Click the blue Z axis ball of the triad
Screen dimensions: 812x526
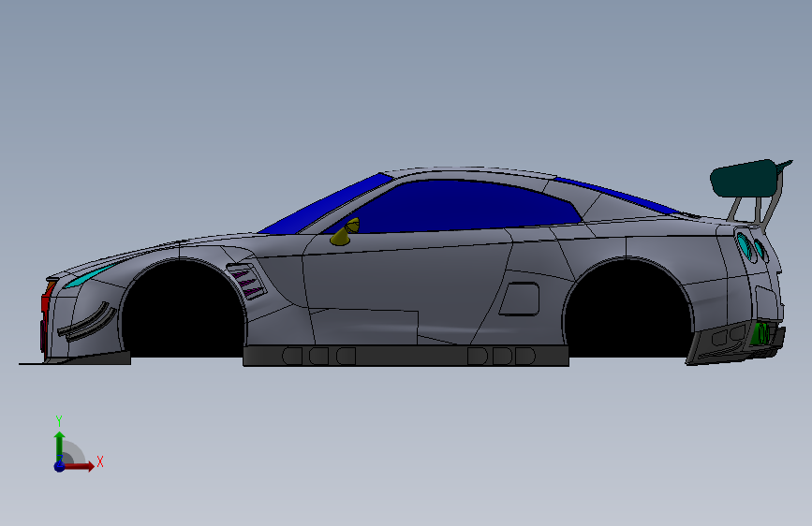pos(60,466)
